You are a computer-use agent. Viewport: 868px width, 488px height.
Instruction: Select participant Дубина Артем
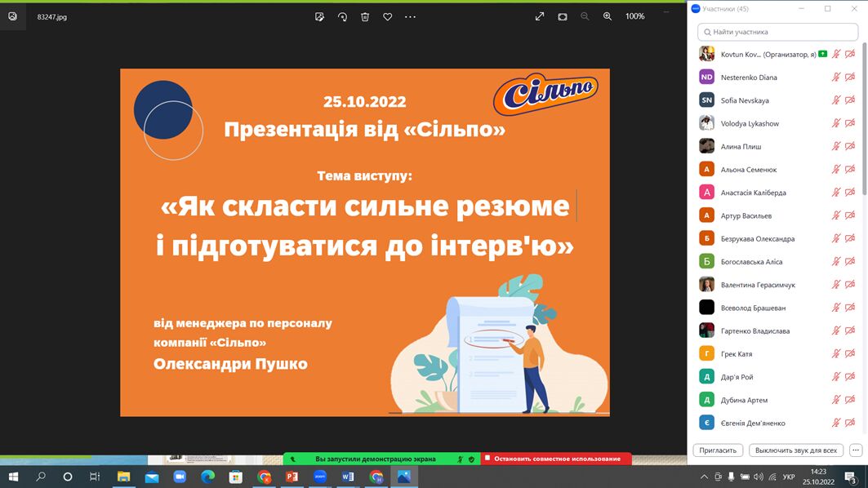pyautogui.click(x=777, y=400)
